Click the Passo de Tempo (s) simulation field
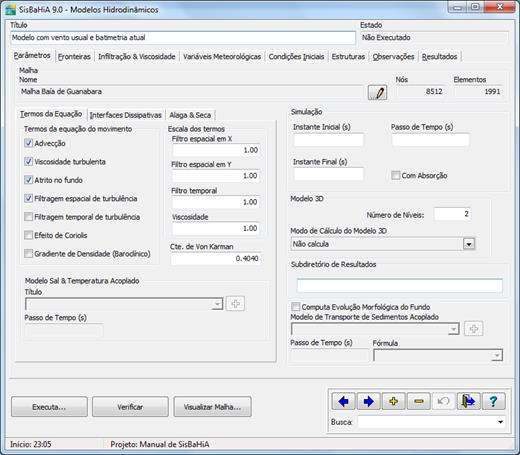This screenshot has height=455, width=520. [431, 140]
